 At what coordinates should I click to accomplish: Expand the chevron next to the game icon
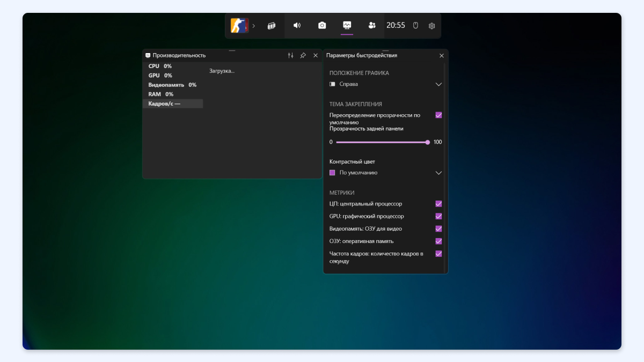[x=254, y=26]
